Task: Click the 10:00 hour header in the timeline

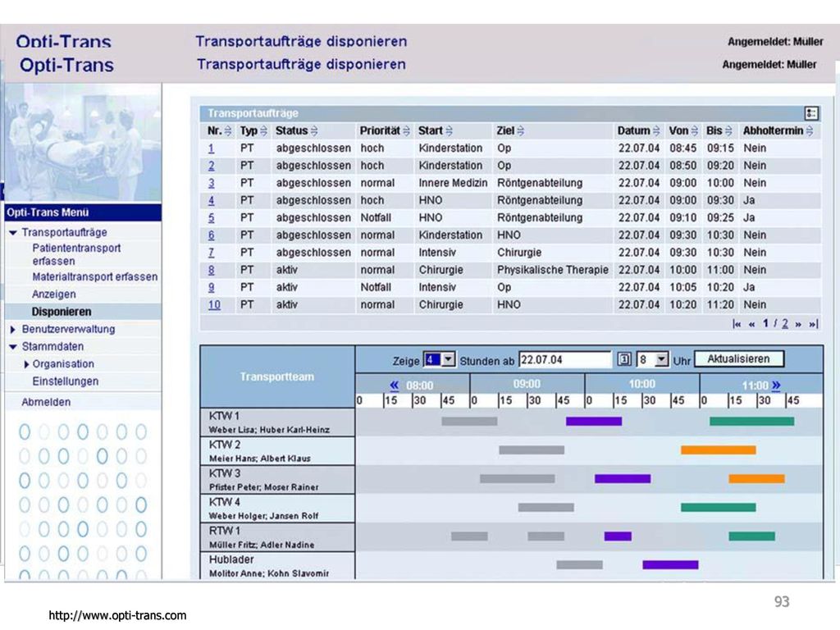Action: [641, 384]
